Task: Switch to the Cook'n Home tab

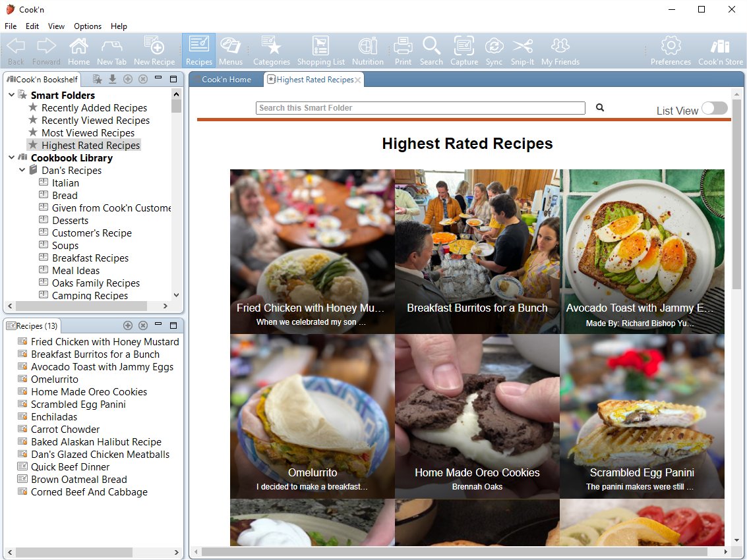Action: coord(226,80)
